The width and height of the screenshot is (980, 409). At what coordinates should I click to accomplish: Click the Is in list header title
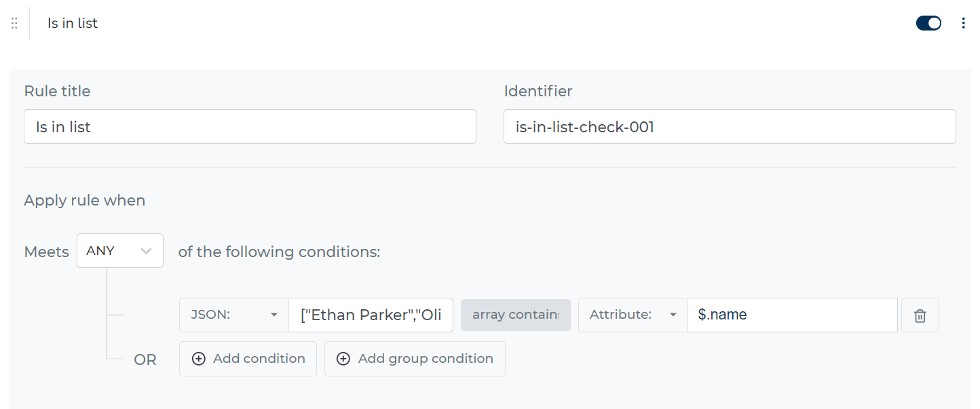pyautogui.click(x=73, y=23)
